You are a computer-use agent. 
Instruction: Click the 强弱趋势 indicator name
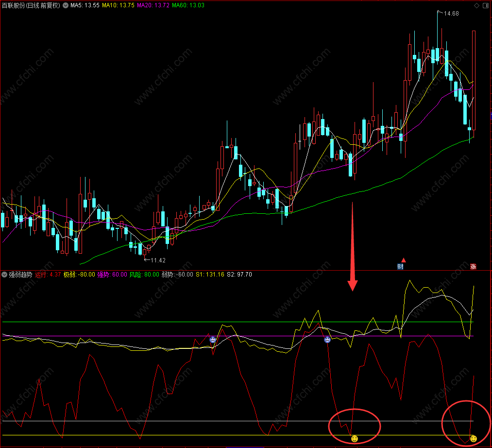click(20, 275)
